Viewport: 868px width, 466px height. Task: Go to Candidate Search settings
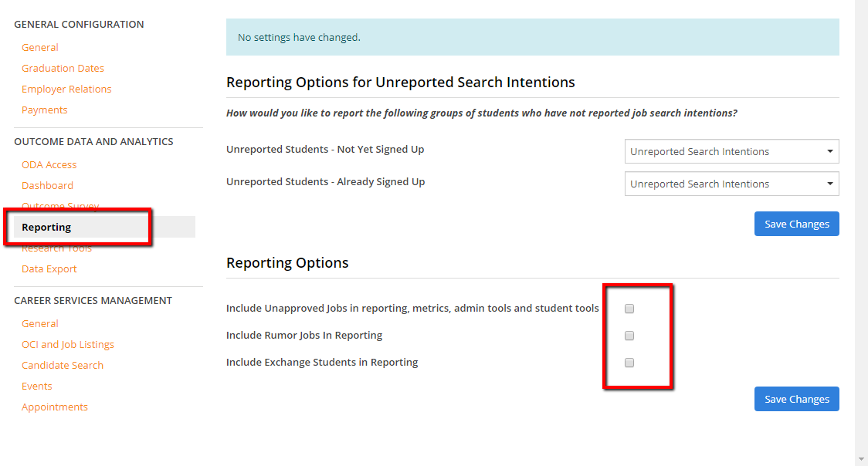[63, 366]
